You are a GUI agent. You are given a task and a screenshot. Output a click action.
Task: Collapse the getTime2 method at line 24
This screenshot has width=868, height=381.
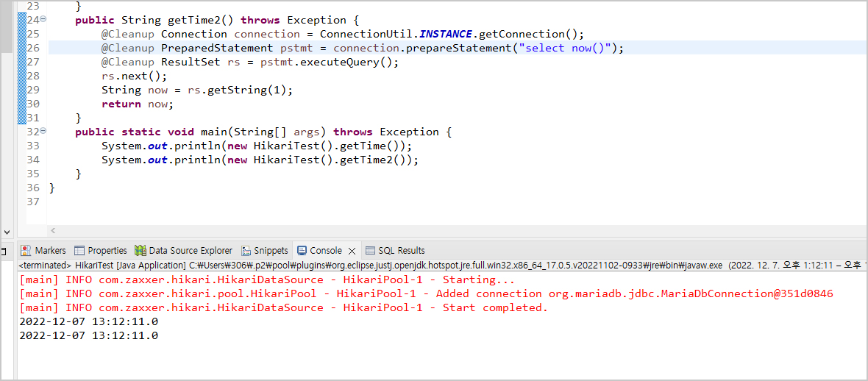coord(43,19)
